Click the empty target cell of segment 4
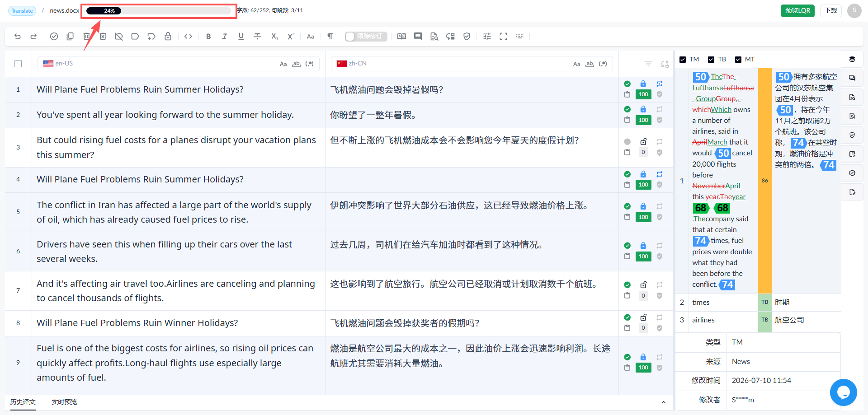Screen dimensions: 868x415 pyautogui.click(x=472, y=180)
